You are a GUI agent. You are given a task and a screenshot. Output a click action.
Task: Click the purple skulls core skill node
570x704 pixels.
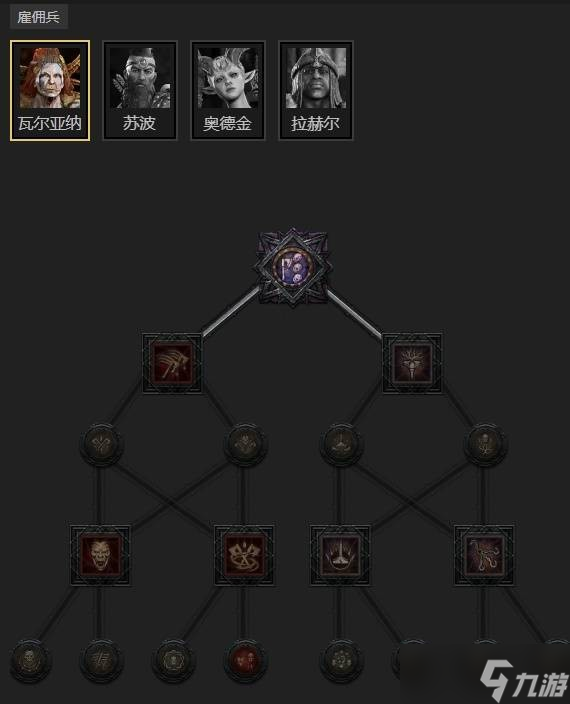(293, 268)
